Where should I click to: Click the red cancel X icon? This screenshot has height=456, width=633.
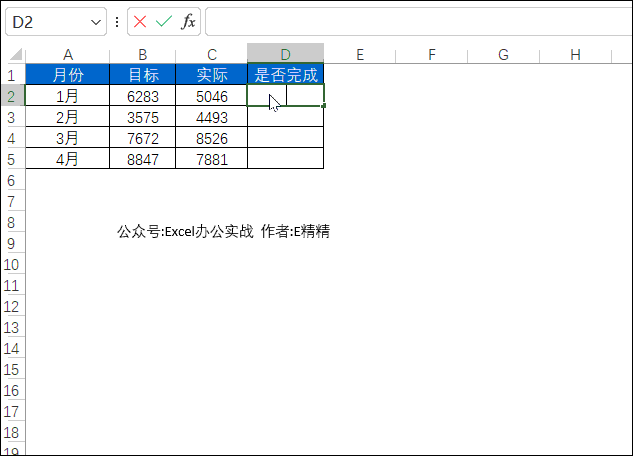[140, 22]
